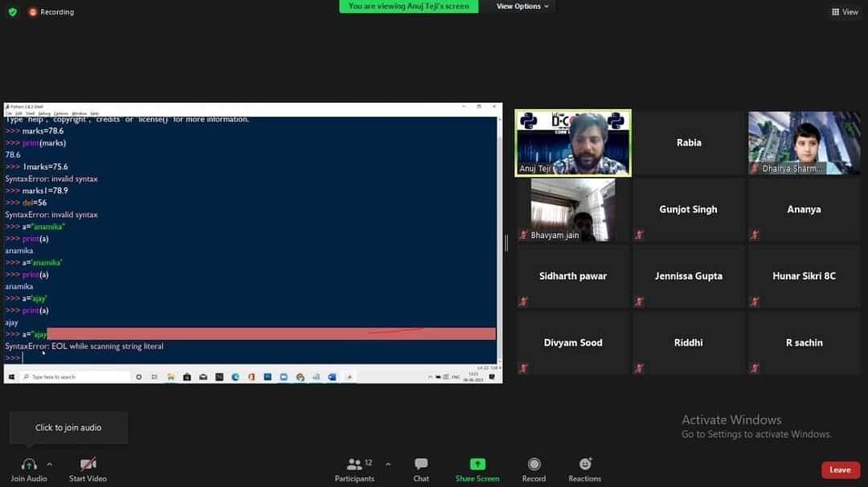Click the 'Click to join audio' tooltip
Viewport: 868px width, 487px height.
(68, 428)
